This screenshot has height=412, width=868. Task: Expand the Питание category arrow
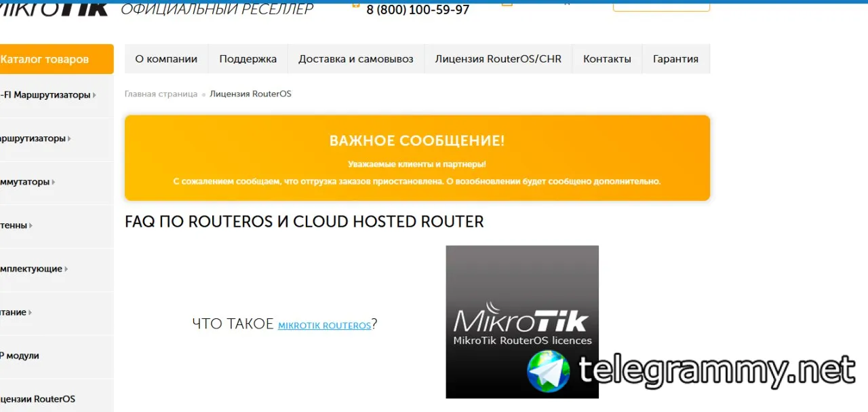(31, 312)
